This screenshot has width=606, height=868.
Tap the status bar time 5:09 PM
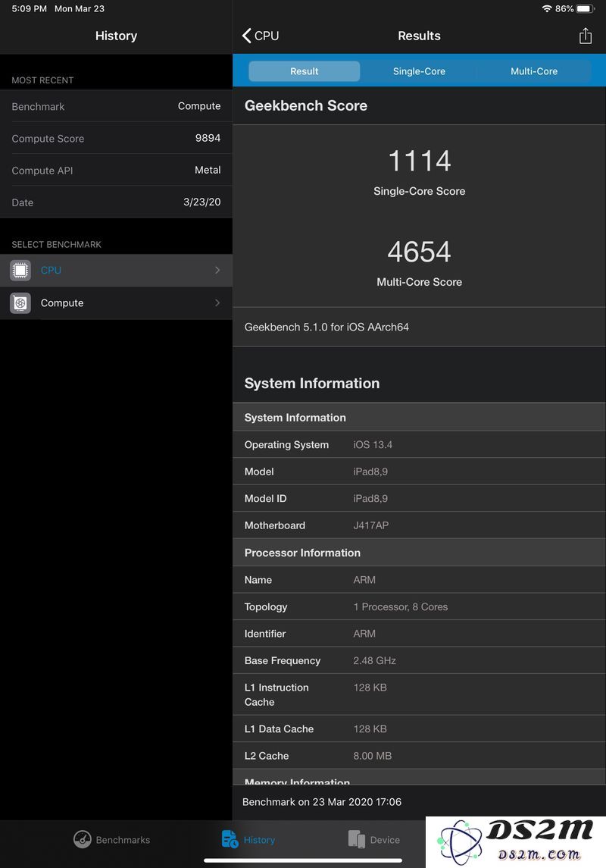pos(30,9)
